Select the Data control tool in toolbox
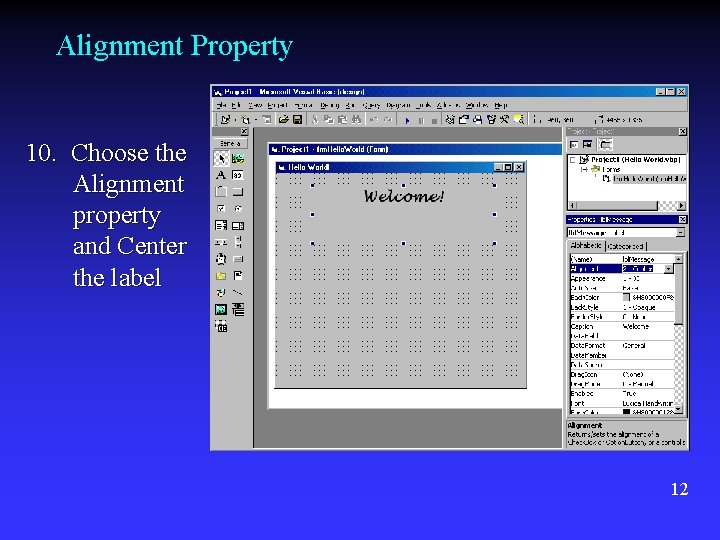This screenshot has height=540, width=720. coord(238,309)
